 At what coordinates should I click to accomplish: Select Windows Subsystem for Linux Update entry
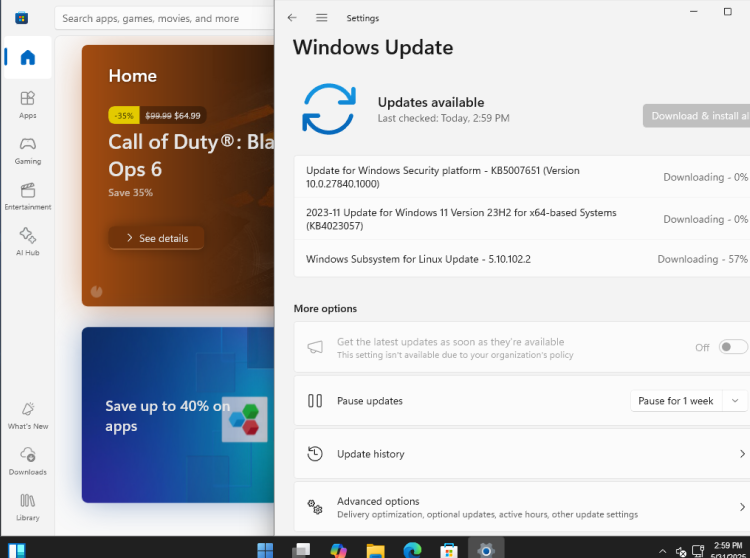pyautogui.click(x=522, y=259)
